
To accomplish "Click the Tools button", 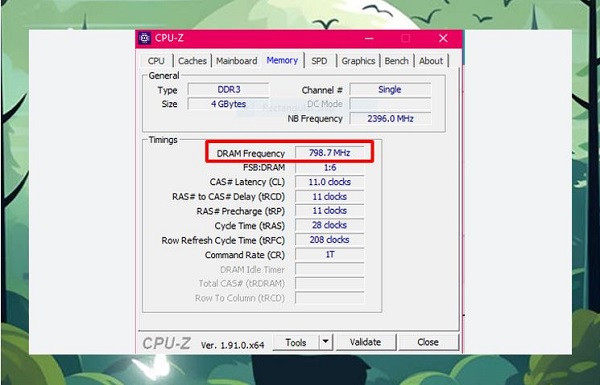I will [x=296, y=343].
